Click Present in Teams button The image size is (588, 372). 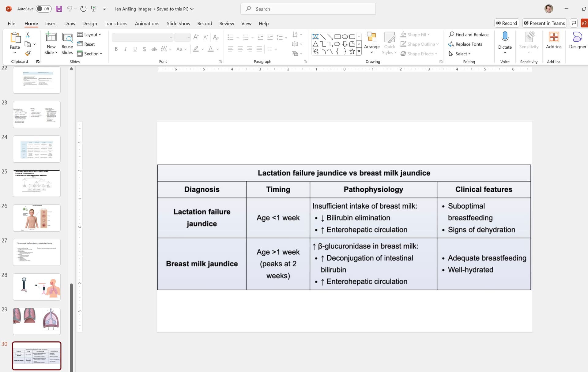tap(545, 23)
